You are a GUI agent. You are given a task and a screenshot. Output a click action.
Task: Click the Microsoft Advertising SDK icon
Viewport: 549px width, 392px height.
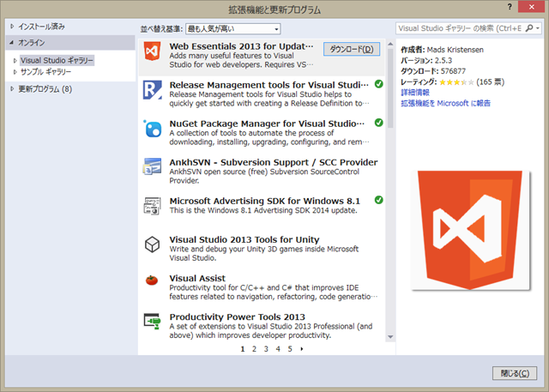[x=153, y=206]
